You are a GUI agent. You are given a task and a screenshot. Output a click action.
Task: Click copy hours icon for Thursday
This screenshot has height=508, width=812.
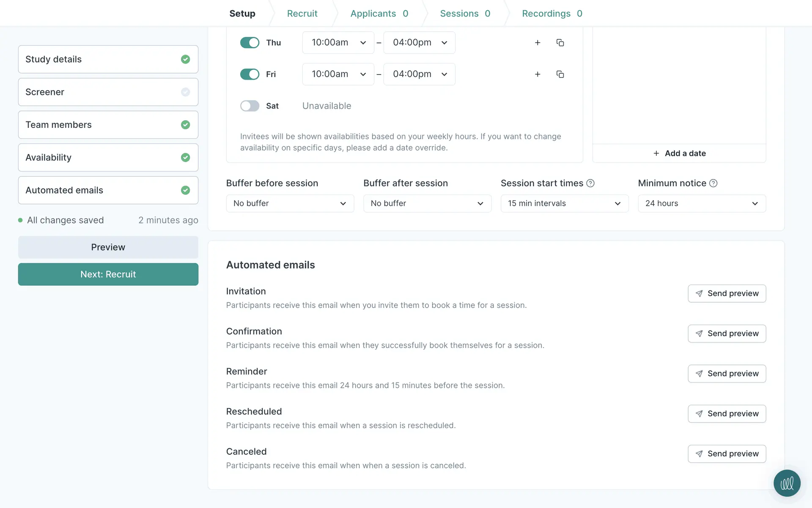point(560,43)
